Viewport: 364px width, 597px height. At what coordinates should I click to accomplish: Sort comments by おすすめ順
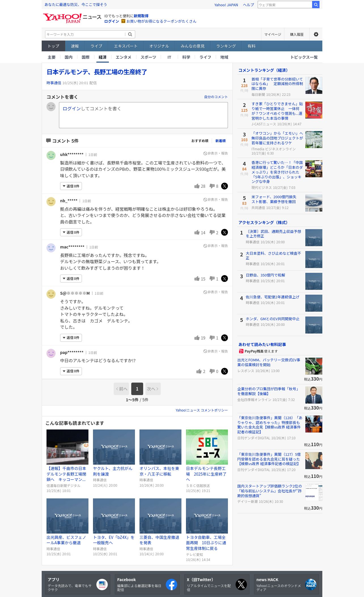tap(200, 141)
